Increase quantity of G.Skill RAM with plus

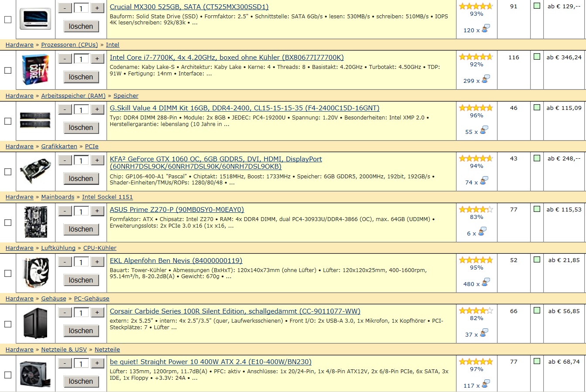tap(97, 109)
